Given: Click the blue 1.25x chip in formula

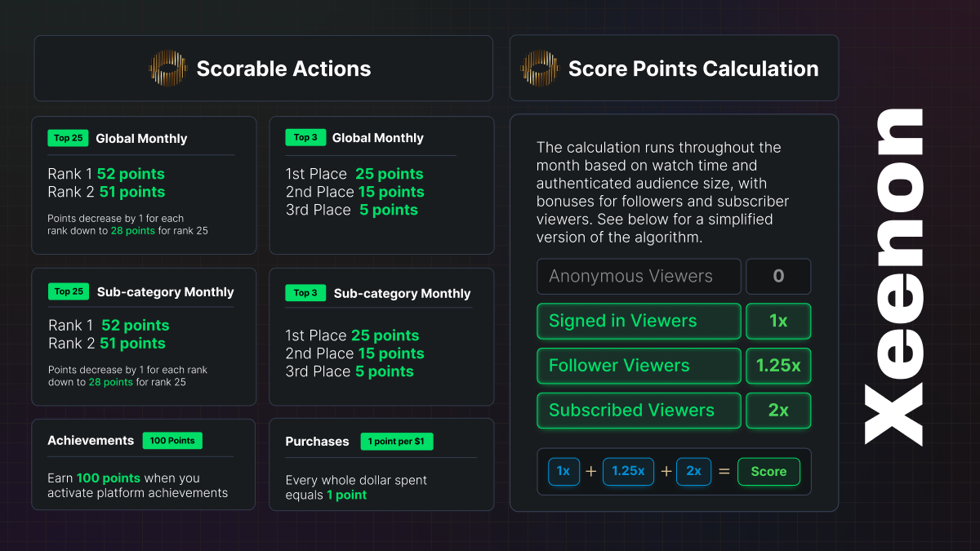Looking at the screenshot, I should pos(628,471).
